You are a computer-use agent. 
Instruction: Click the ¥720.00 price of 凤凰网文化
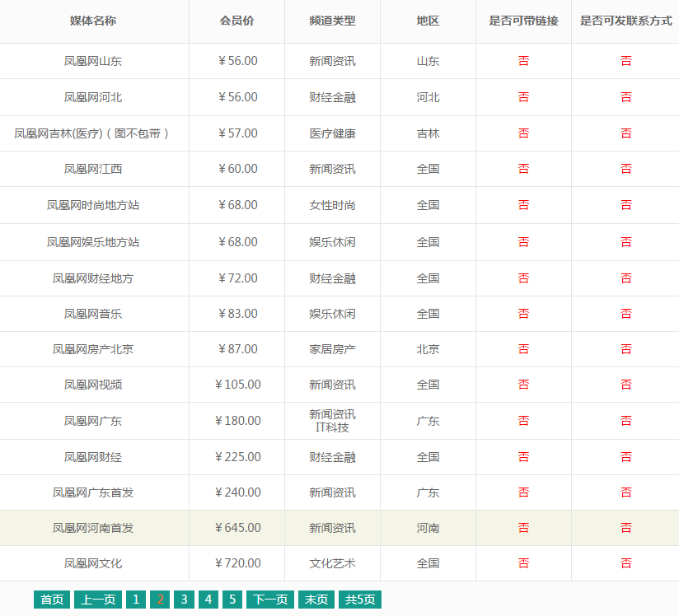pyautogui.click(x=237, y=563)
